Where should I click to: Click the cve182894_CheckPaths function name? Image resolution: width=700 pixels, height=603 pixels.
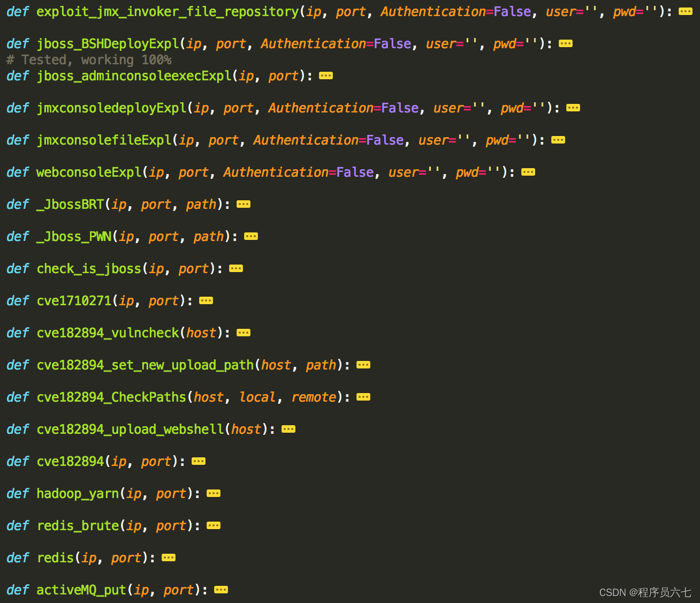[x=111, y=397]
